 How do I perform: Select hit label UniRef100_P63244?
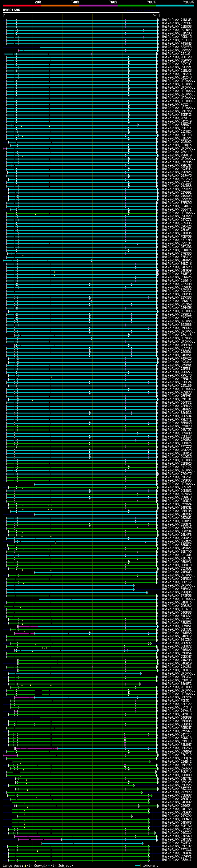coord(177,104)
